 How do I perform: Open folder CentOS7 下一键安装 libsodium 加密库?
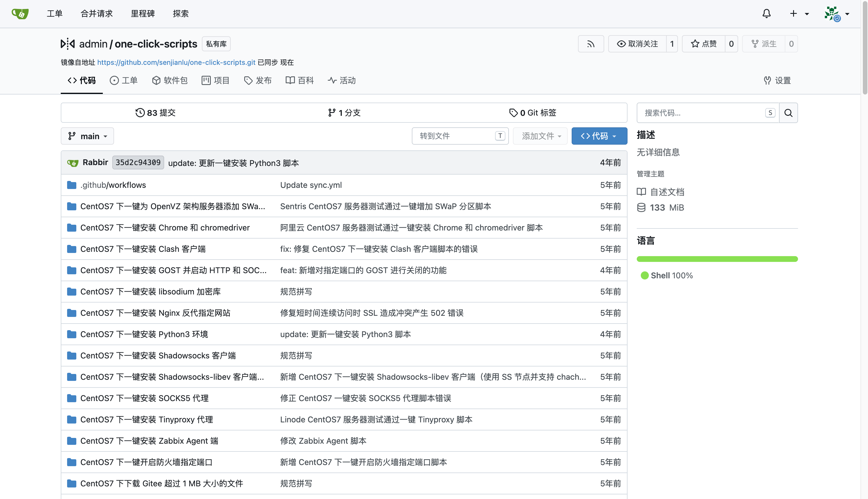151,292
